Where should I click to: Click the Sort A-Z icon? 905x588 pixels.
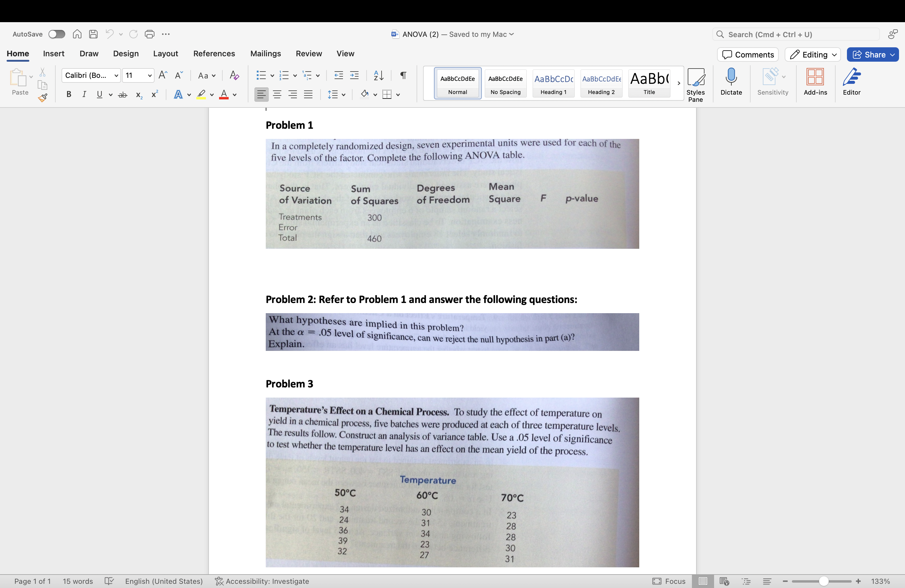[378, 75]
